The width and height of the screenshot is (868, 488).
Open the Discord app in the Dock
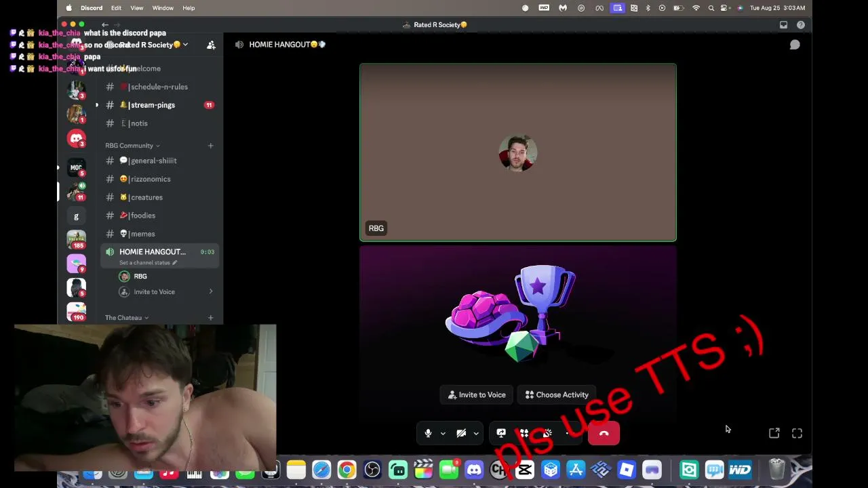(x=474, y=470)
